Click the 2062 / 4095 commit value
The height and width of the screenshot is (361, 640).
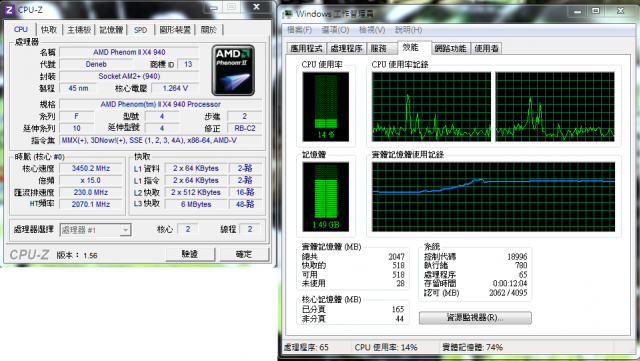click(508, 293)
